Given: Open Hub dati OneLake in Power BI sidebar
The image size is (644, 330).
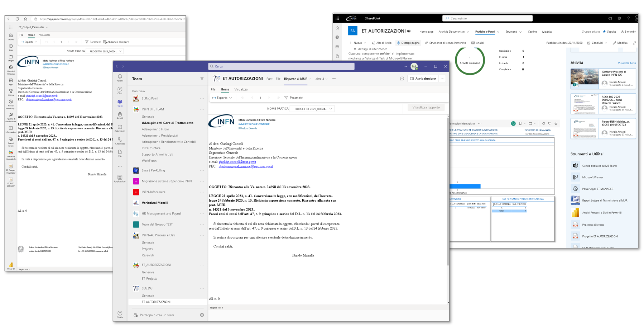Looking at the screenshot, I should click(x=11, y=69).
